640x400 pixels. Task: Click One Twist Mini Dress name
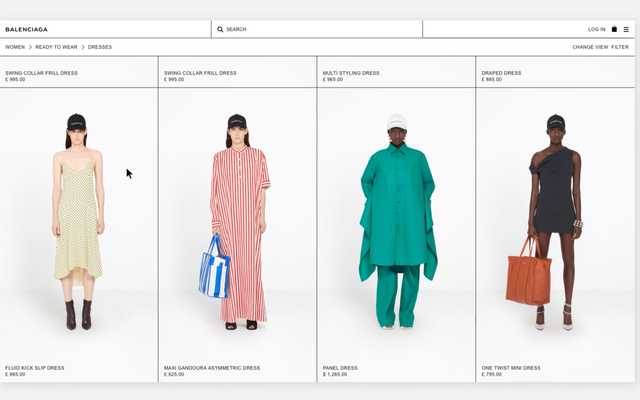point(511,368)
